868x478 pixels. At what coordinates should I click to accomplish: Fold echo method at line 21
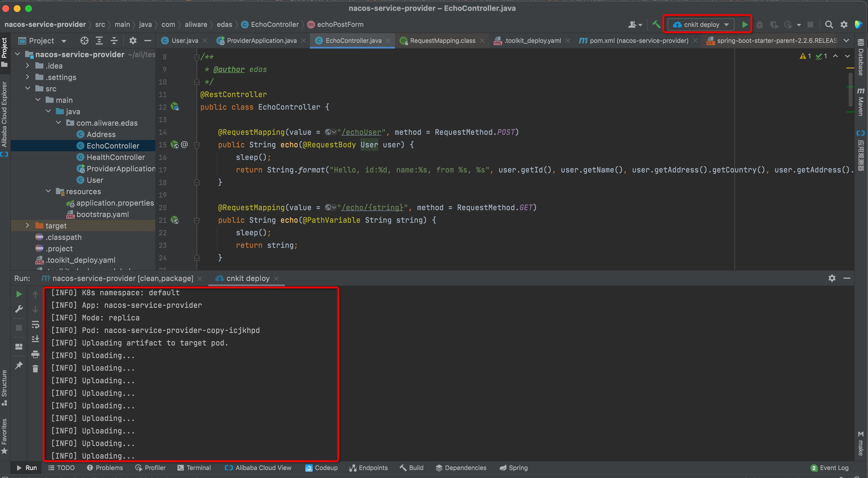(197, 220)
